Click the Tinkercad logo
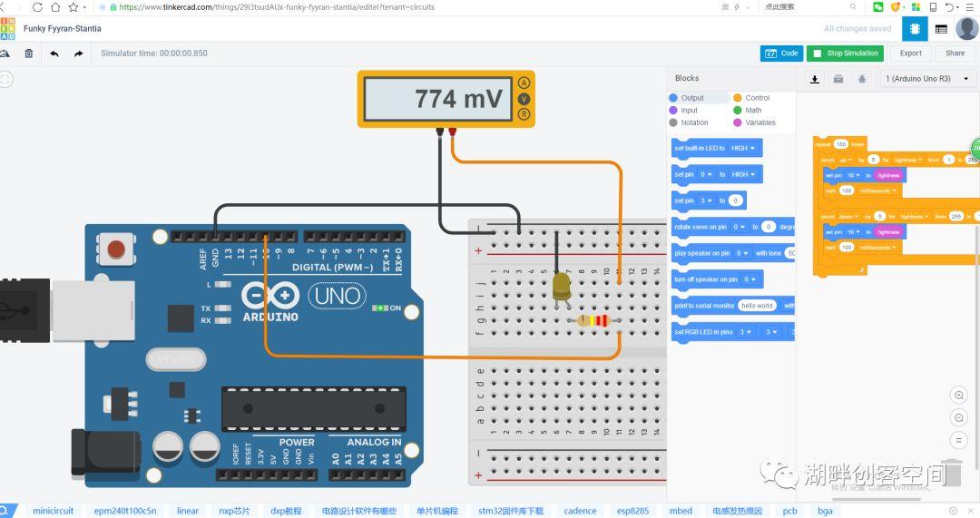 [7, 28]
